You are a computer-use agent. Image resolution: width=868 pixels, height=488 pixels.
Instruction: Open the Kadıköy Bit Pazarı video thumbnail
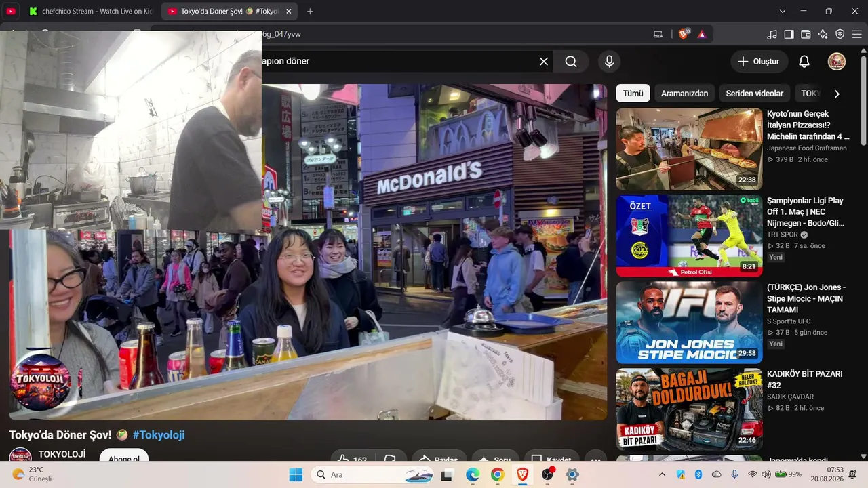tap(689, 409)
